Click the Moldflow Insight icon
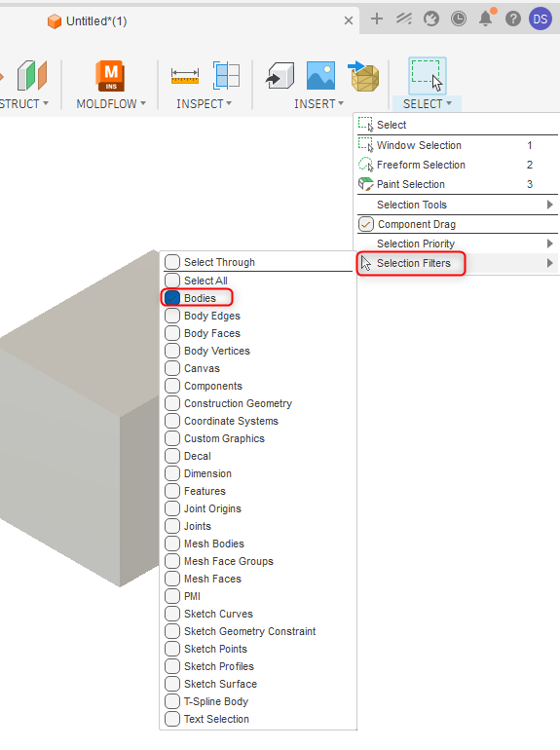This screenshot has height=750, width=560. 110,76
